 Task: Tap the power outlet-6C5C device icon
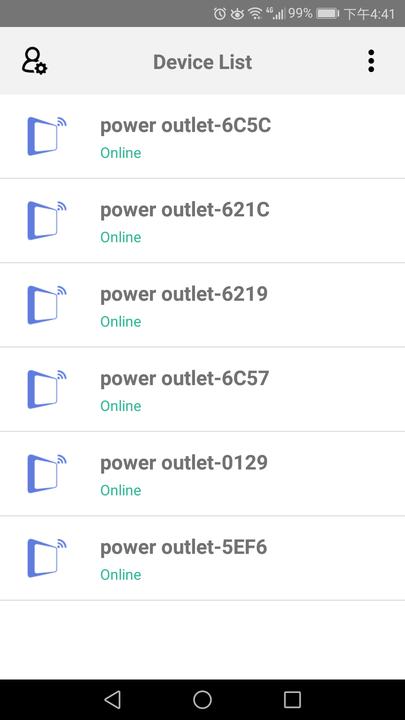coord(47,136)
